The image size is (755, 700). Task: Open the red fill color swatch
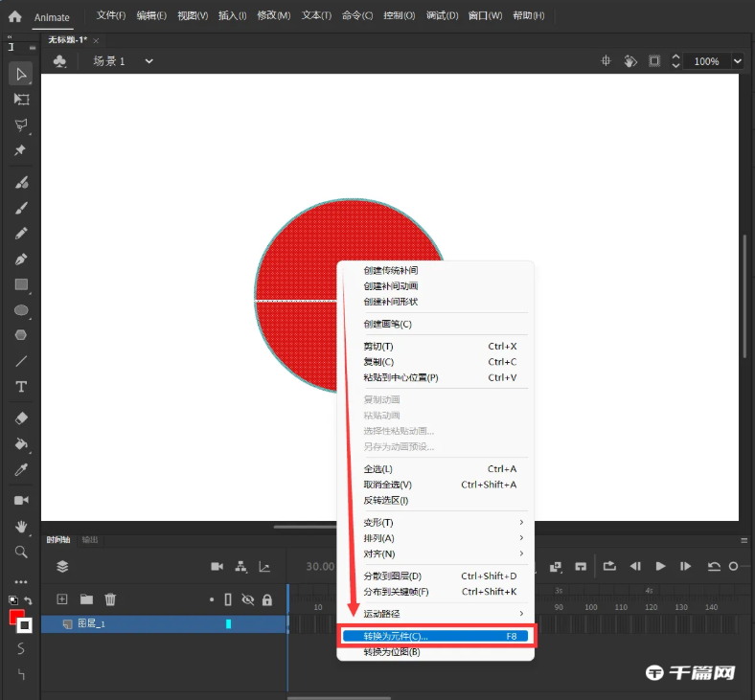pyautogui.click(x=15, y=616)
